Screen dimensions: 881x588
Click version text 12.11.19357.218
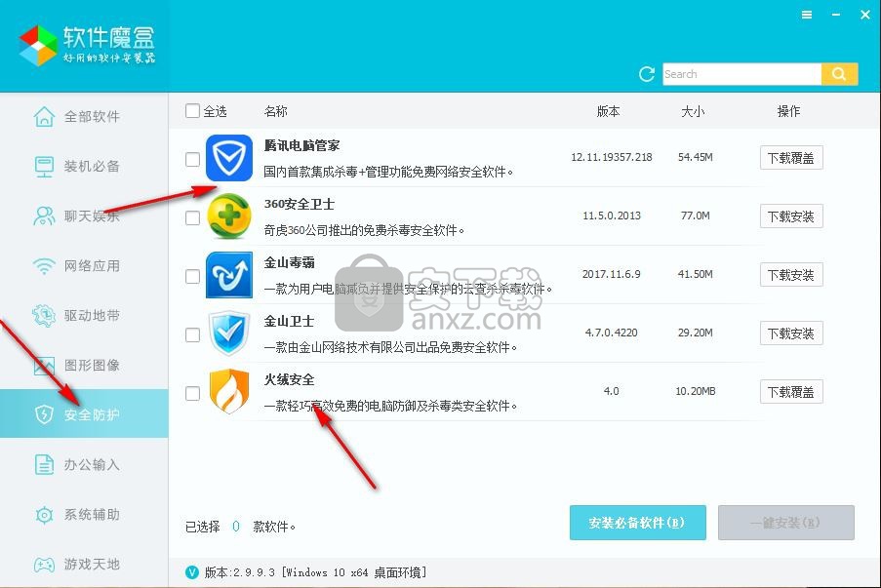tap(612, 157)
